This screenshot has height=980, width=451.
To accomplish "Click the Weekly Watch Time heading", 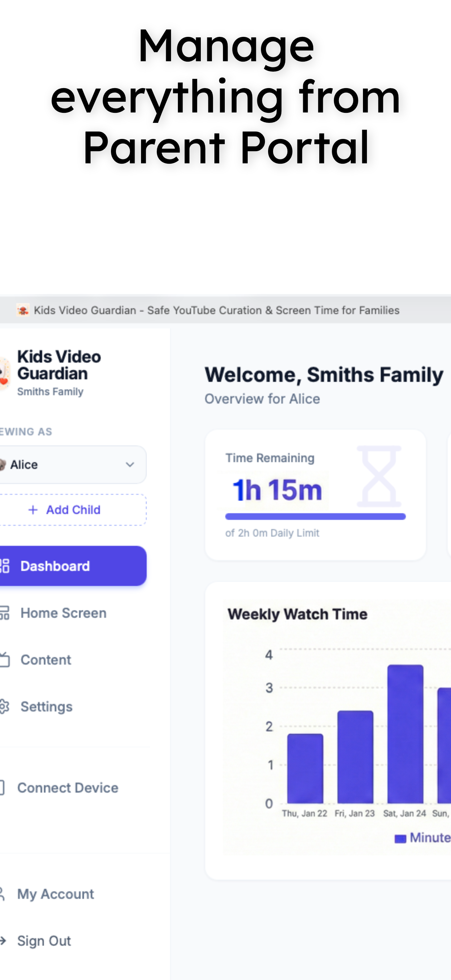I will point(297,614).
